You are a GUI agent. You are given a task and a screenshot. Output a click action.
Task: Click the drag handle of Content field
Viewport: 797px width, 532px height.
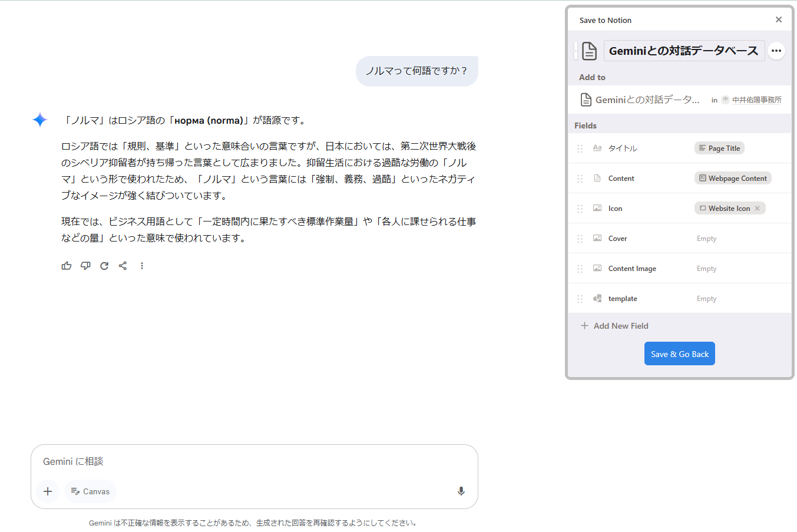coord(580,179)
